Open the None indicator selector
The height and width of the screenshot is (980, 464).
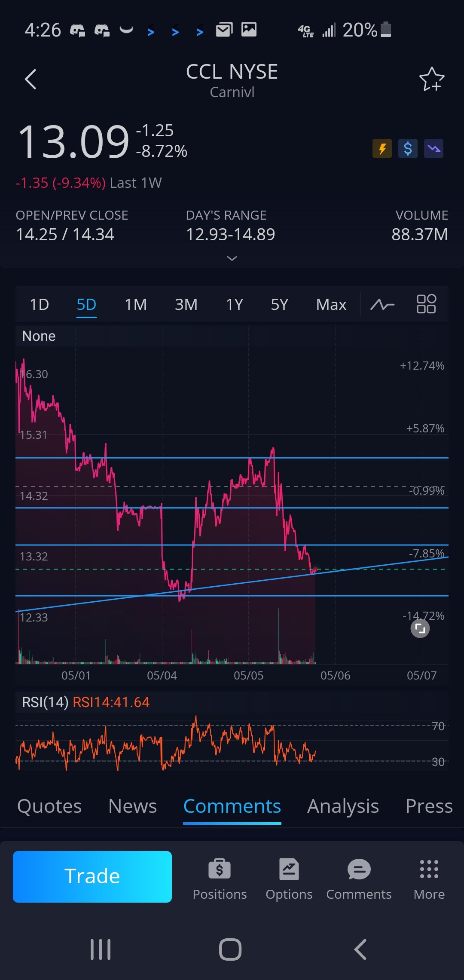(39, 336)
